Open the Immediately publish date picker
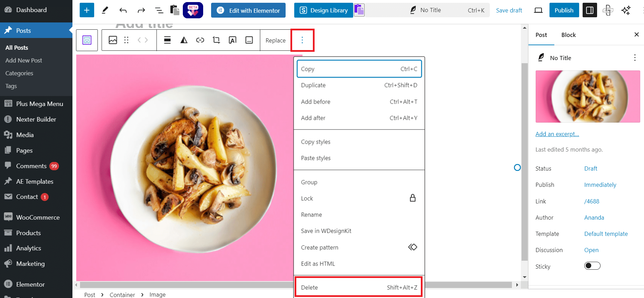Screen dimensions: 644x298 click(600, 185)
